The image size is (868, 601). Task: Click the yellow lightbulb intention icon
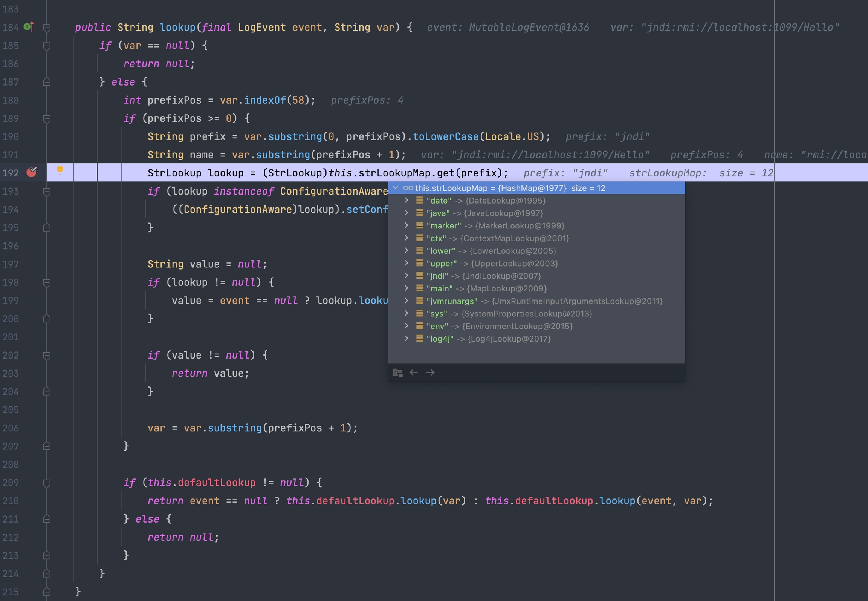pos(60,170)
